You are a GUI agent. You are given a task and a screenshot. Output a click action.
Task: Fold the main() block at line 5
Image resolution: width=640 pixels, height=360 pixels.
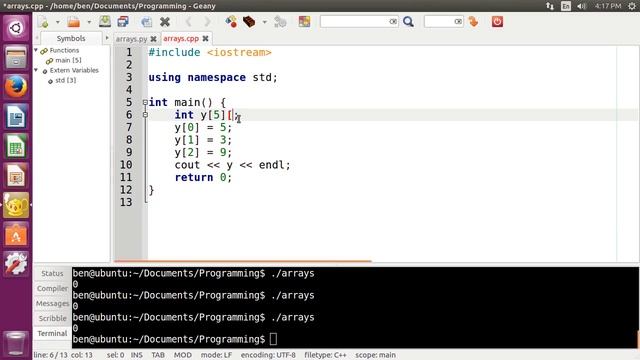[x=145, y=102]
